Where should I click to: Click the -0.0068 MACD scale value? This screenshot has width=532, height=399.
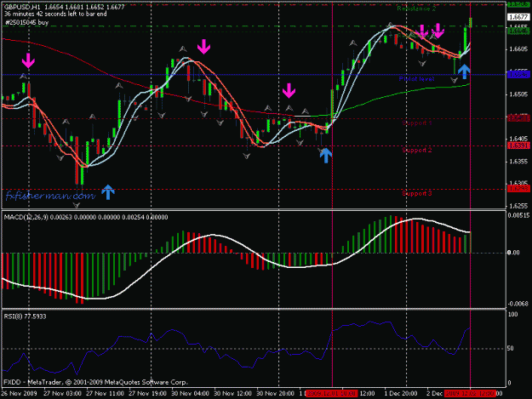tap(518, 304)
